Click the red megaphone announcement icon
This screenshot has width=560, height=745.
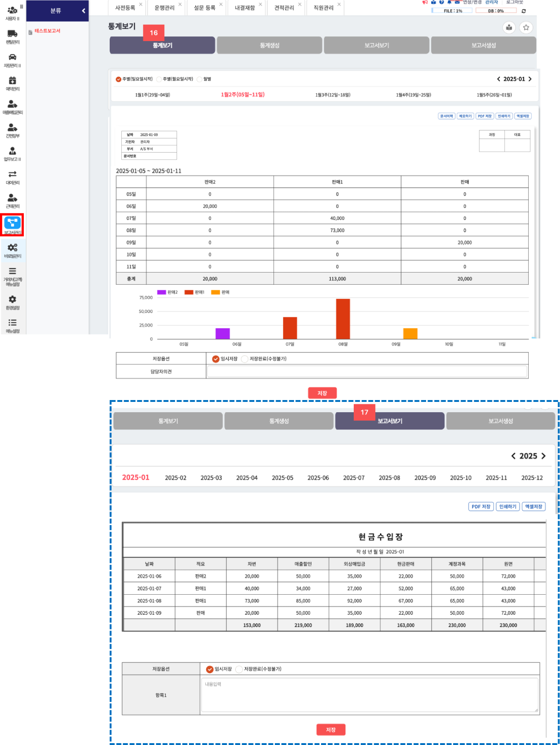tap(425, 2)
